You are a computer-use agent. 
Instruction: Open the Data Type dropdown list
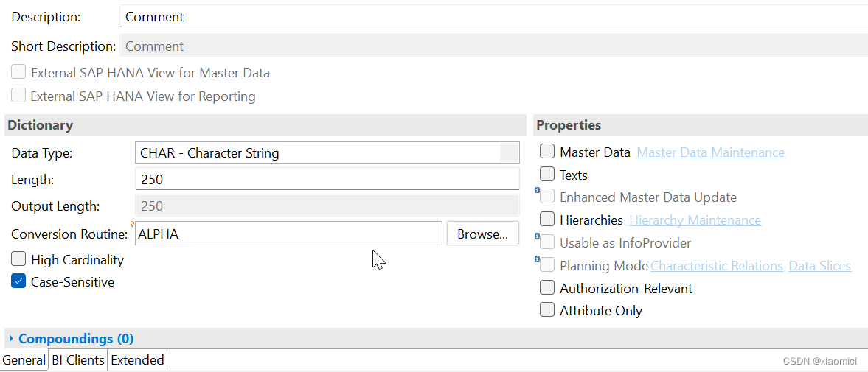point(509,152)
